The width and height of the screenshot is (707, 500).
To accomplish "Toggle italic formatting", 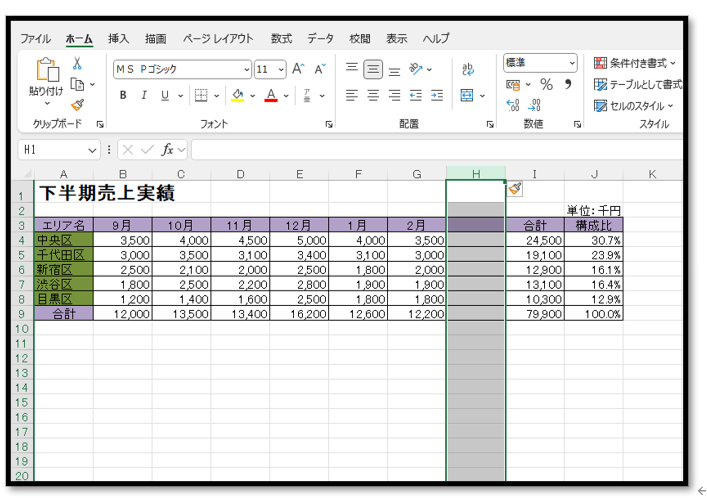I will tap(144, 96).
